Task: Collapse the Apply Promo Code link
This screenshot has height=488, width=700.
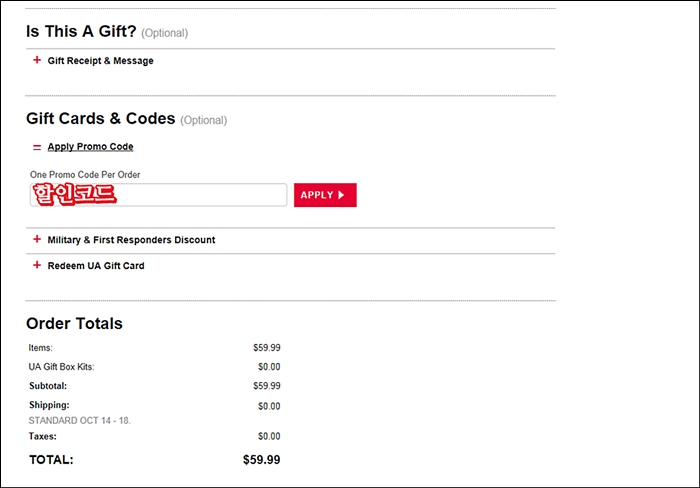Action: tap(90, 146)
